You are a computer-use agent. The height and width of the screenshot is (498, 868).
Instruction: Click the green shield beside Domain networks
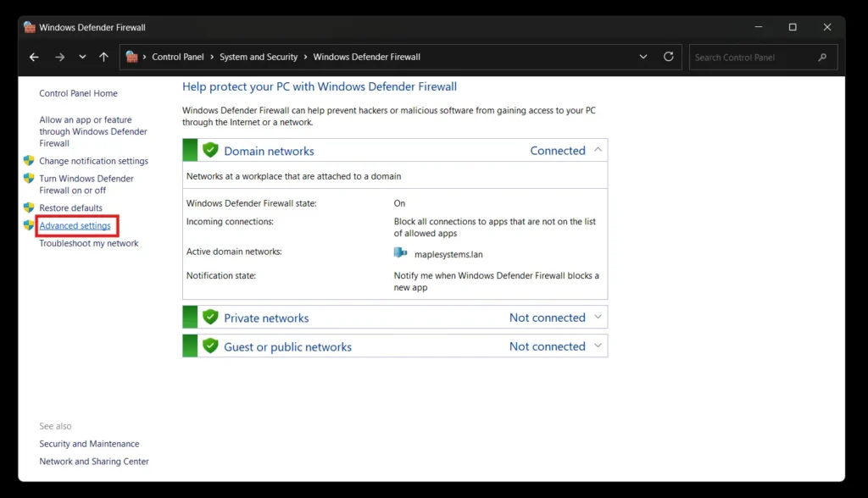pos(210,151)
